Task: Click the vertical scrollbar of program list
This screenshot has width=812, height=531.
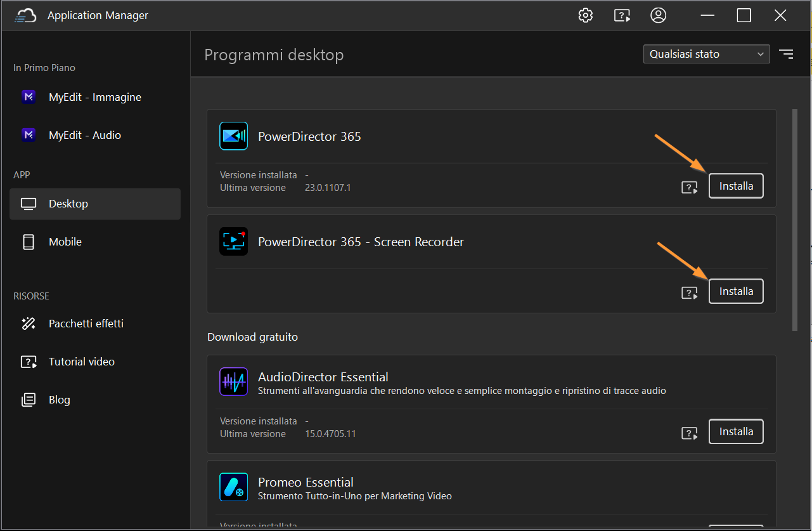Action: pyautogui.click(x=795, y=220)
